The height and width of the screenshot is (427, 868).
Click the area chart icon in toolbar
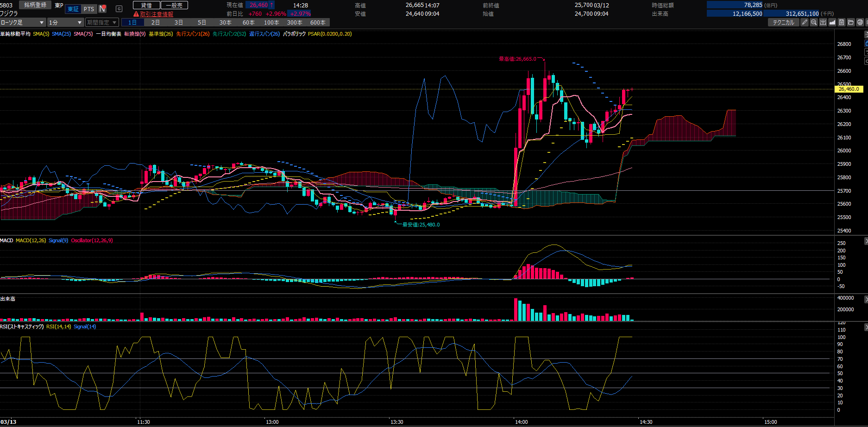click(x=832, y=22)
